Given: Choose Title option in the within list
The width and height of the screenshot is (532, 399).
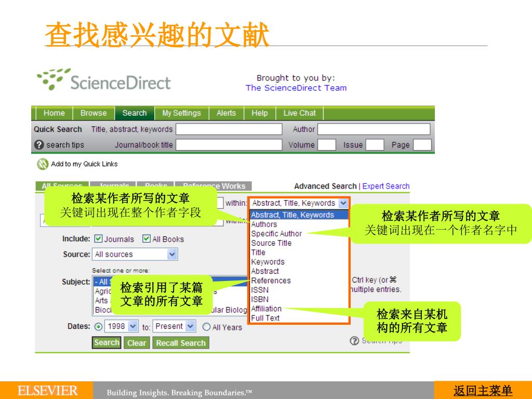Looking at the screenshot, I should [x=258, y=252].
